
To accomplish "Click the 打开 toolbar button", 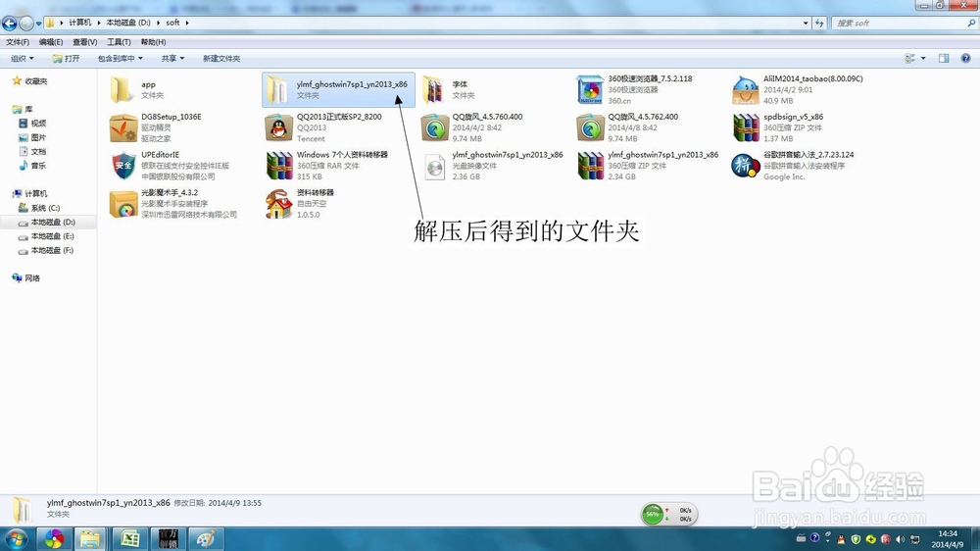I will (67, 58).
